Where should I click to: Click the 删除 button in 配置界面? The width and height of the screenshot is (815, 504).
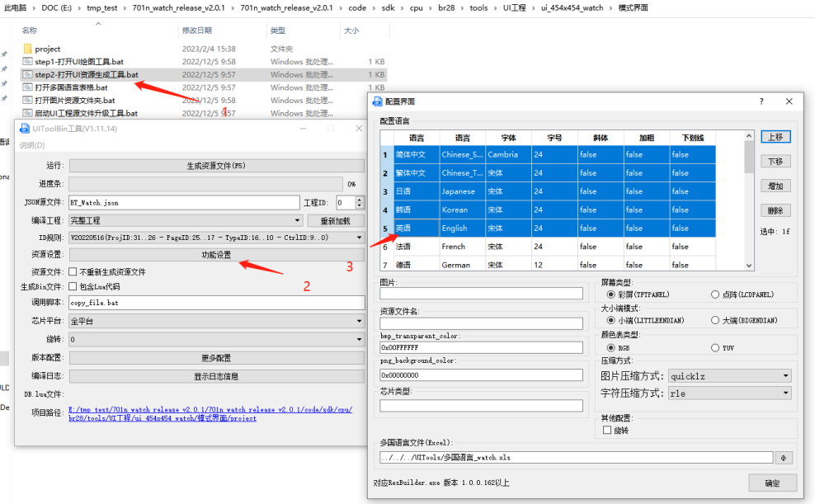pyautogui.click(x=775, y=210)
